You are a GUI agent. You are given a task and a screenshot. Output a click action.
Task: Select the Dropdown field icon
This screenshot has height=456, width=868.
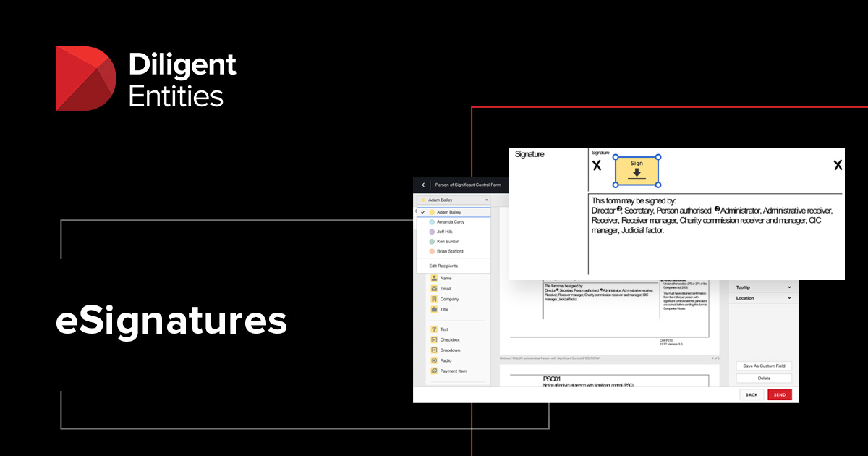(434, 350)
